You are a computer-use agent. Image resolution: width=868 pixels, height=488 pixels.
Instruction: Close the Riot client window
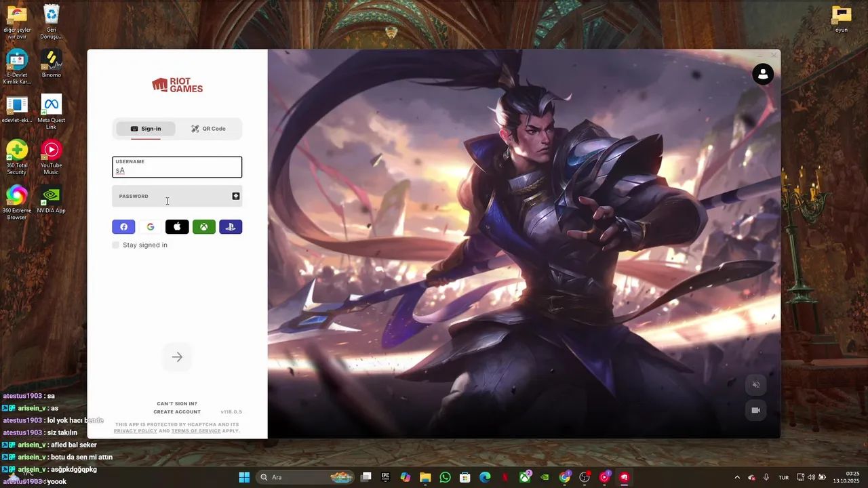[774, 56]
